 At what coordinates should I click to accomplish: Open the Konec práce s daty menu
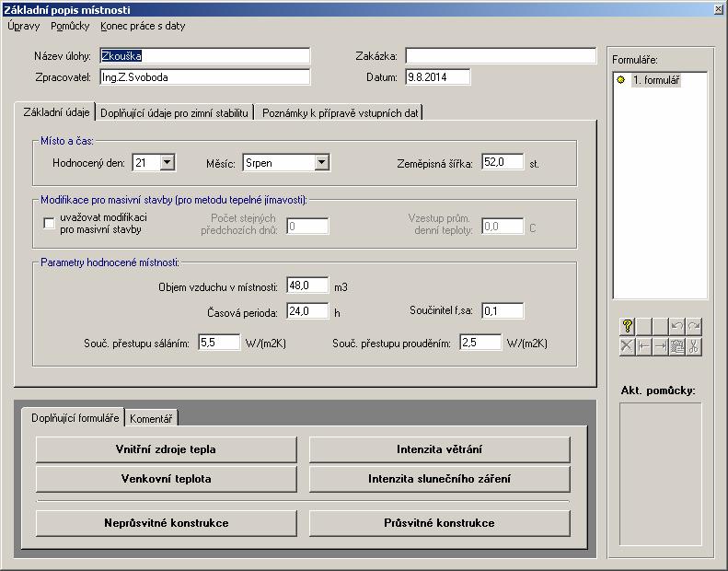click(x=143, y=26)
